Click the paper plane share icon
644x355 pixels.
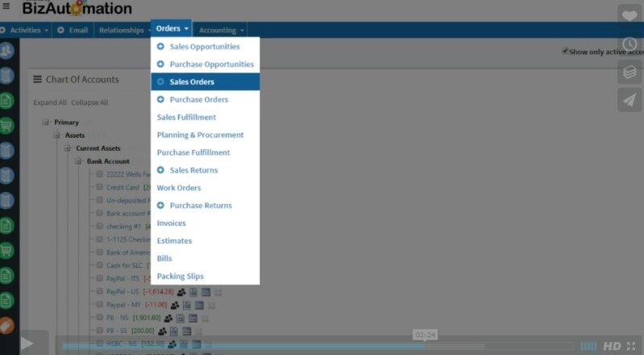click(x=629, y=98)
